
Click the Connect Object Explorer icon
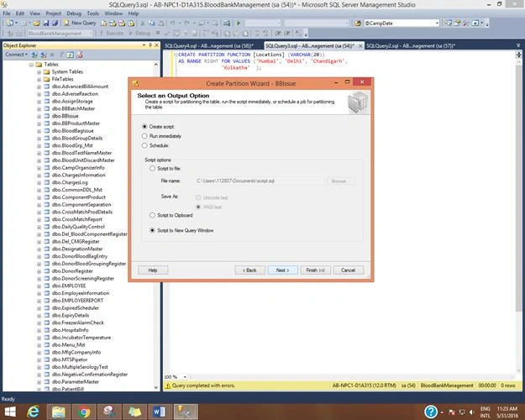(x=34, y=55)
